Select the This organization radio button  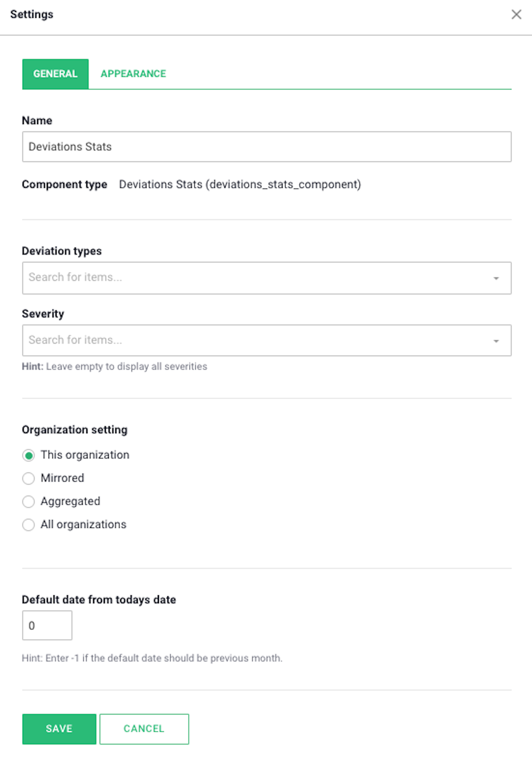(29, 455)
